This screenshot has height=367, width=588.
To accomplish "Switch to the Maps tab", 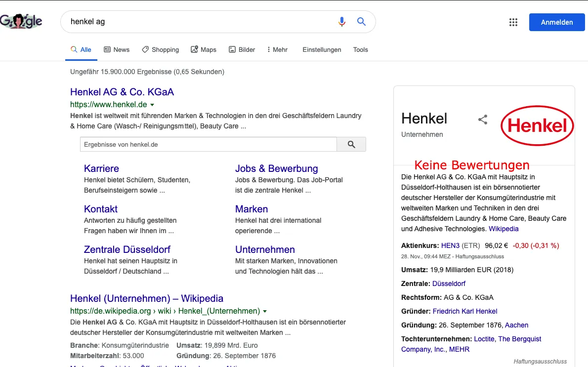I will click(x=204, y=50).
